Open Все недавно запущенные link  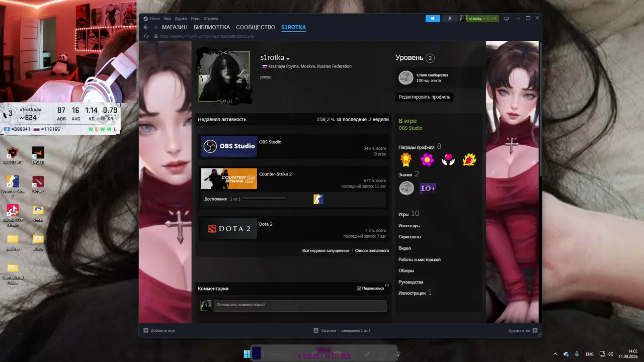click(x=326, y=250)
